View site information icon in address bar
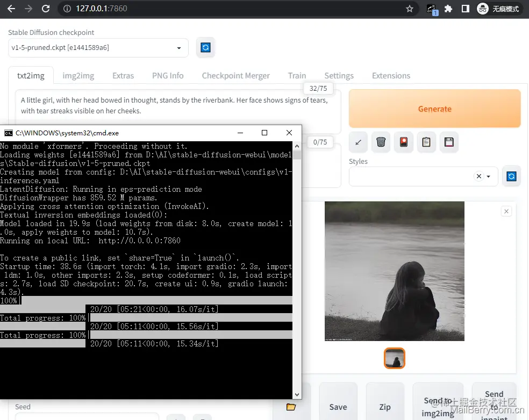Image resolution: width=529 pixels, height=420 pixels. tap(67, 9)
